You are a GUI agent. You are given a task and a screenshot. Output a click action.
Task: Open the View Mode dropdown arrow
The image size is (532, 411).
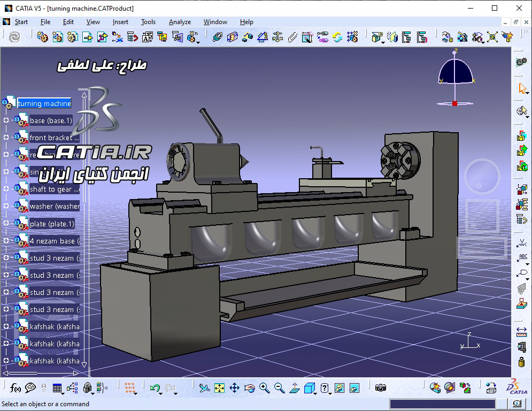[330, 393]
